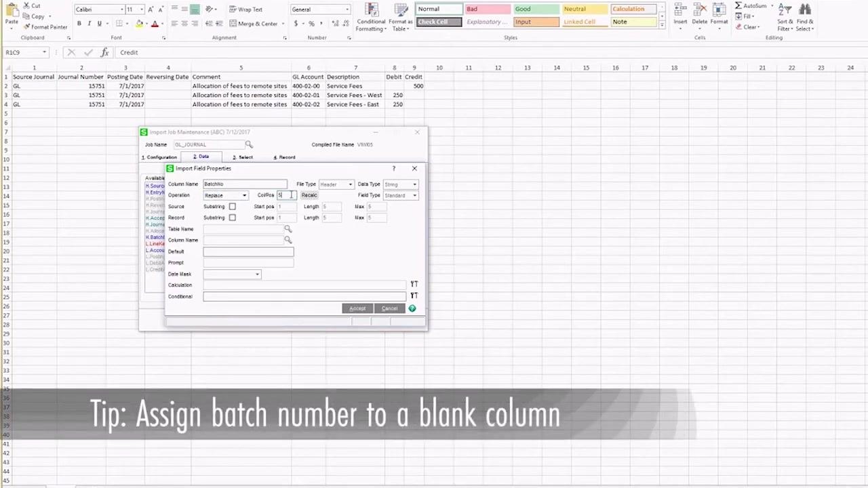
Task: Select the 2. Data tab
Action: (x=201, y=157)
